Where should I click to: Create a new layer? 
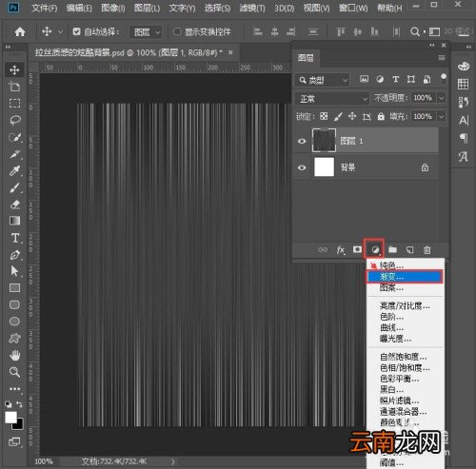tap(410, 250)
